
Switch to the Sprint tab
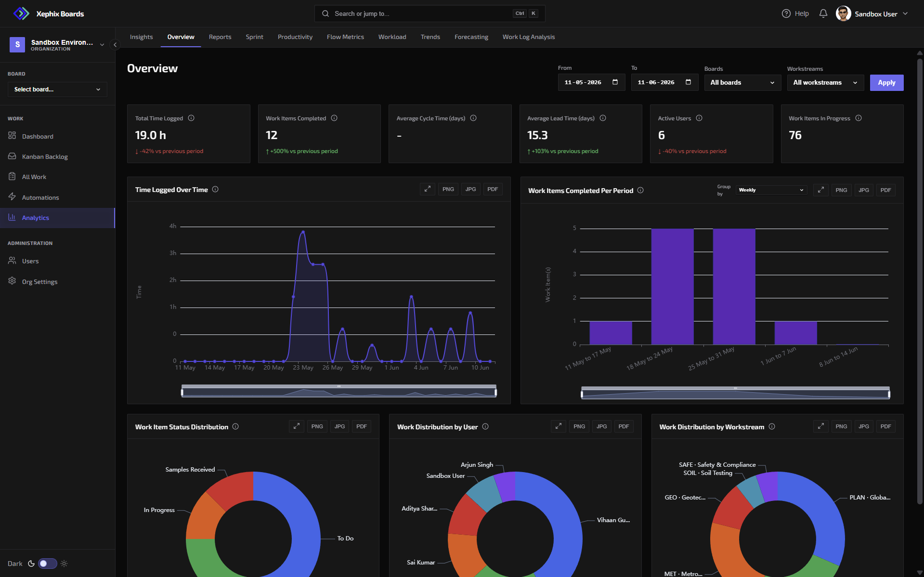click(x=254, y=37)
